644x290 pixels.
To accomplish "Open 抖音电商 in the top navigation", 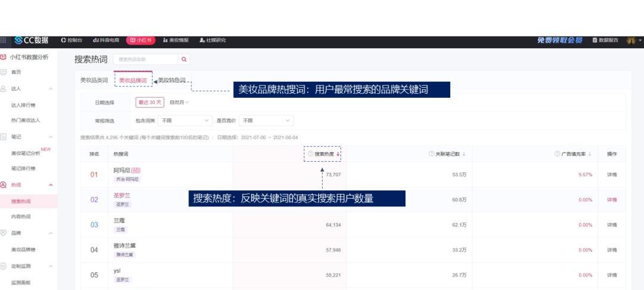I will point(106,40).
